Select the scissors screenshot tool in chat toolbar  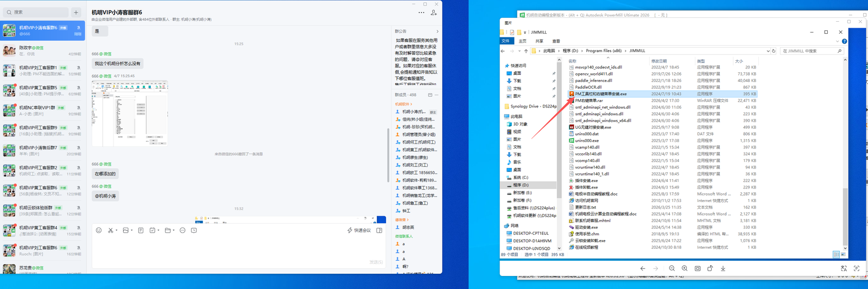(111, 230)
